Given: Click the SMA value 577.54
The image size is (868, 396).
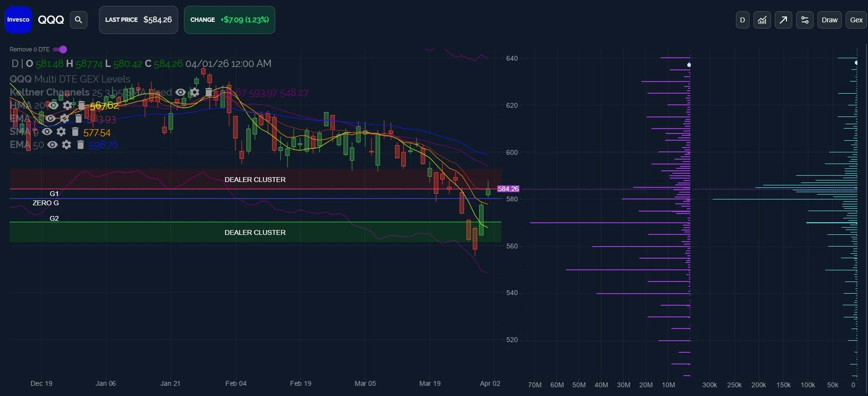Looking at the screenshot, I should pyautogui.click(x=97, y=132).
